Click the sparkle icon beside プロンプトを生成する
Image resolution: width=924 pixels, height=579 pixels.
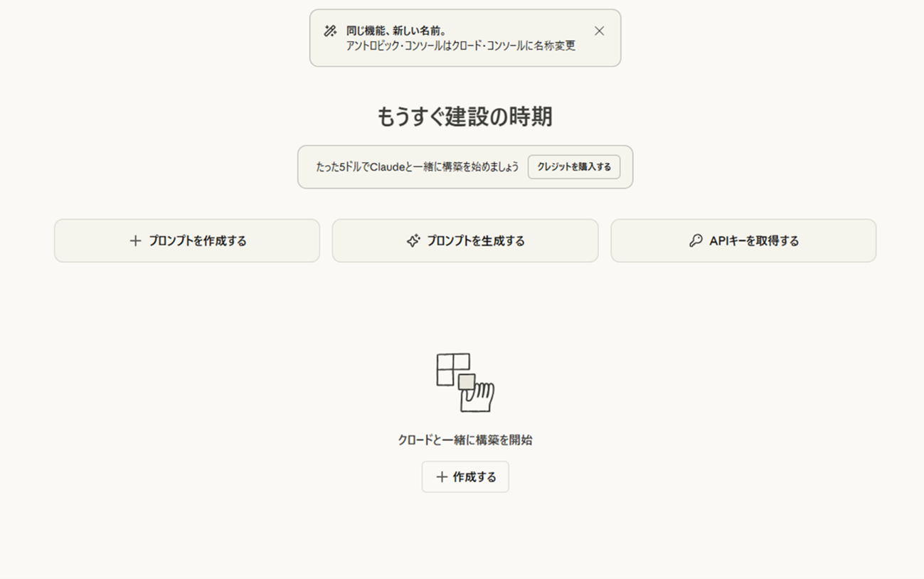(413, 241)
